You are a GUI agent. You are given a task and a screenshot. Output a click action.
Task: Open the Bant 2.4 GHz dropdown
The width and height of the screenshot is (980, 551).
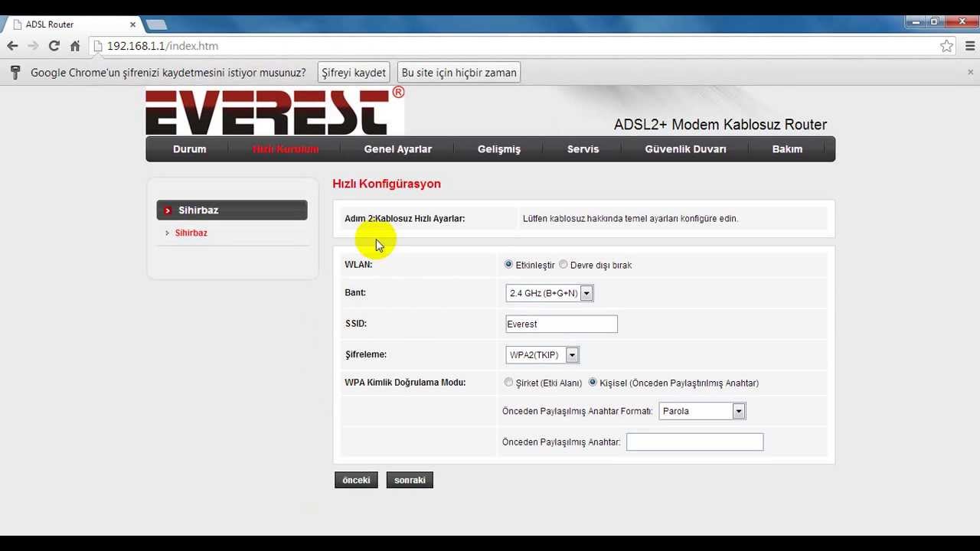550,293
